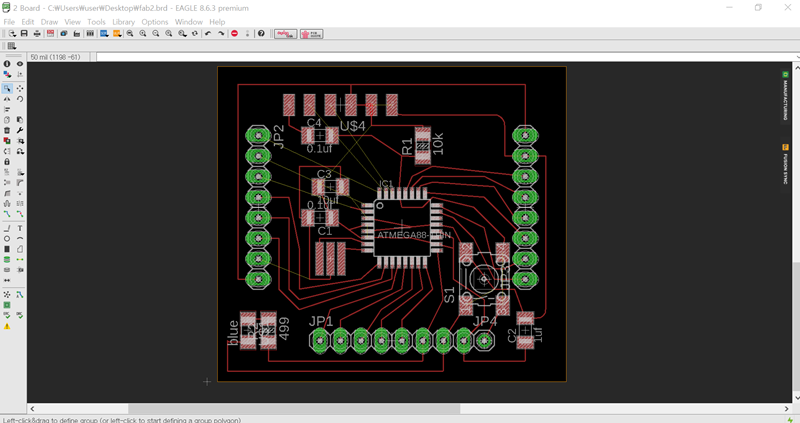Open the Help menu

pos(217,22)
